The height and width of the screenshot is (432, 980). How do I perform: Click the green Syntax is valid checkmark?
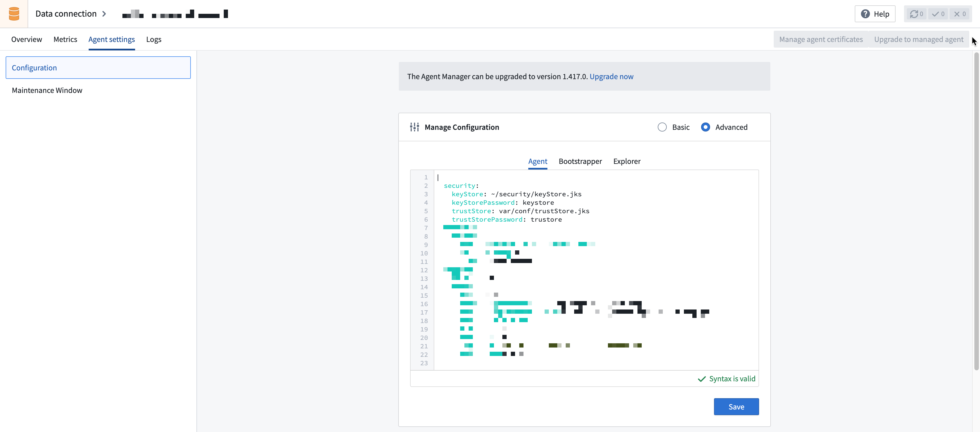tap(702, 379)
